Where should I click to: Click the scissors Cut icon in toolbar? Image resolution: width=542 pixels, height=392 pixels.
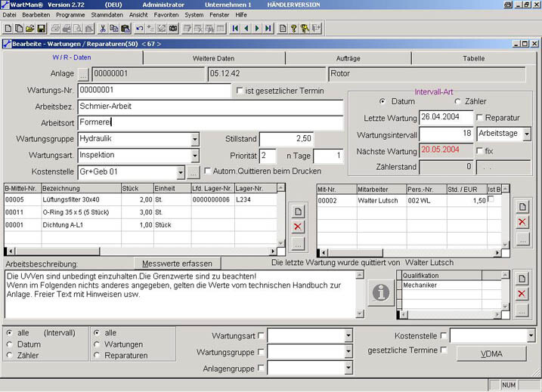103,29
